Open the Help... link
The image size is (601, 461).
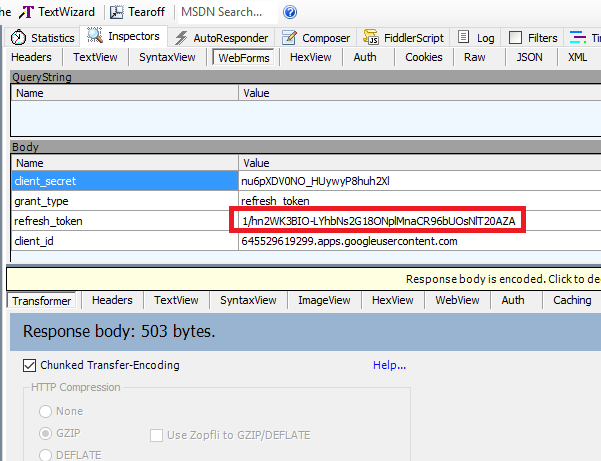tap(389, 365)
